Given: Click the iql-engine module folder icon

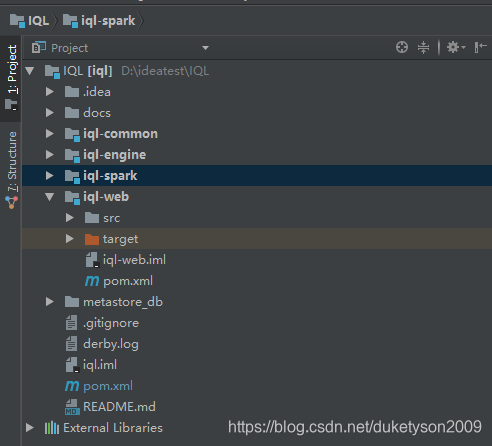Looking at the screenshot, I should point(72,155).
